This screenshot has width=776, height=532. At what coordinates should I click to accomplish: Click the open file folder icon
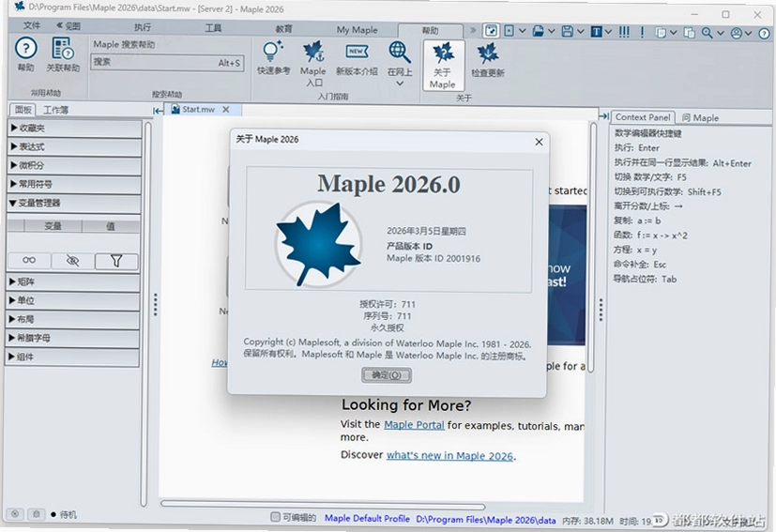point(538,32)
